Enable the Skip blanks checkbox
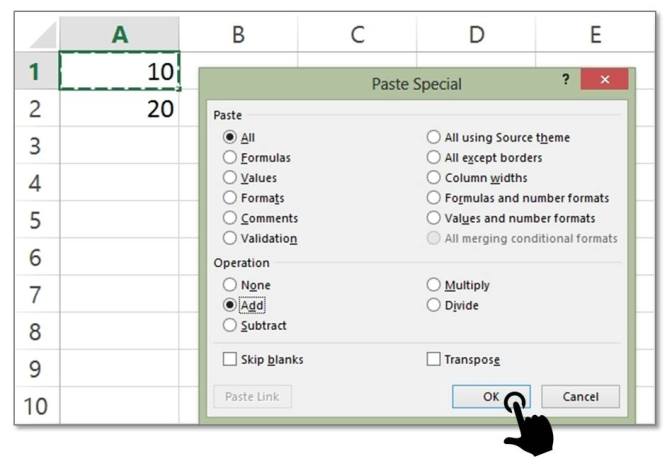672x466 pixels. (263, 359)
